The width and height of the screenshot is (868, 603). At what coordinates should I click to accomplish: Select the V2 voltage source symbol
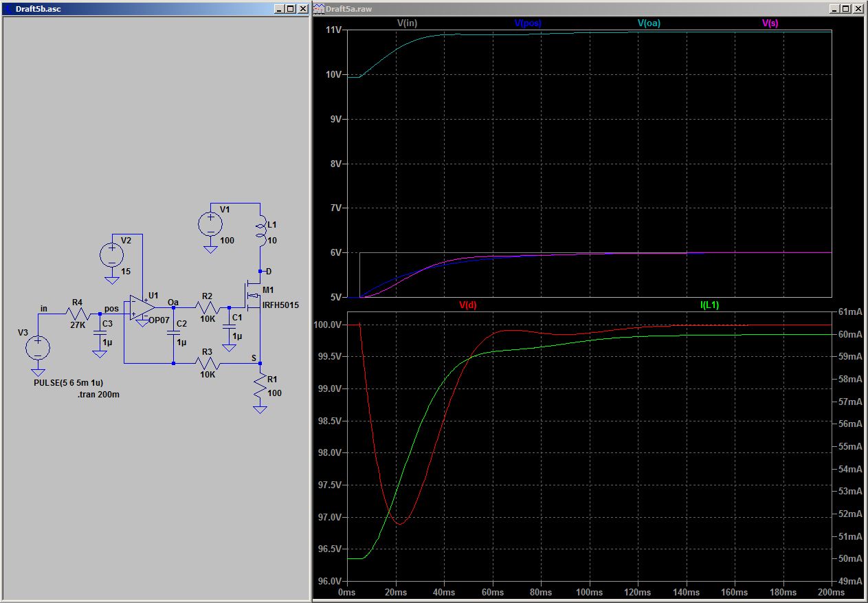(111, 256)
